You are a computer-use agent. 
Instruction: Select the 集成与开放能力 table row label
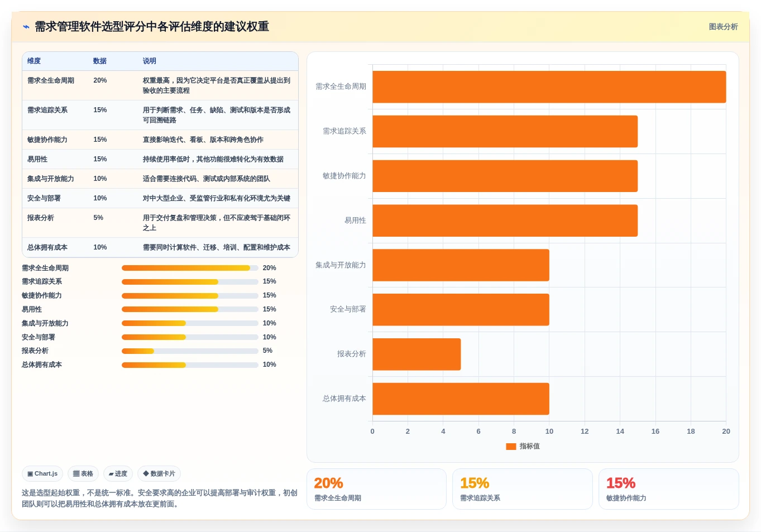[51, 179]
